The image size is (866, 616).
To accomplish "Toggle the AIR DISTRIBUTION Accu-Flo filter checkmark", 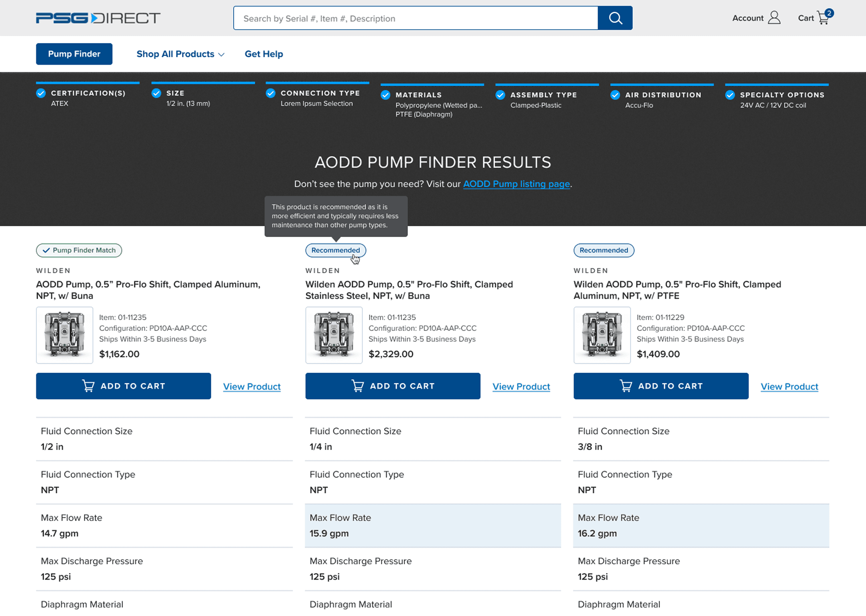I will click(615, 95).
